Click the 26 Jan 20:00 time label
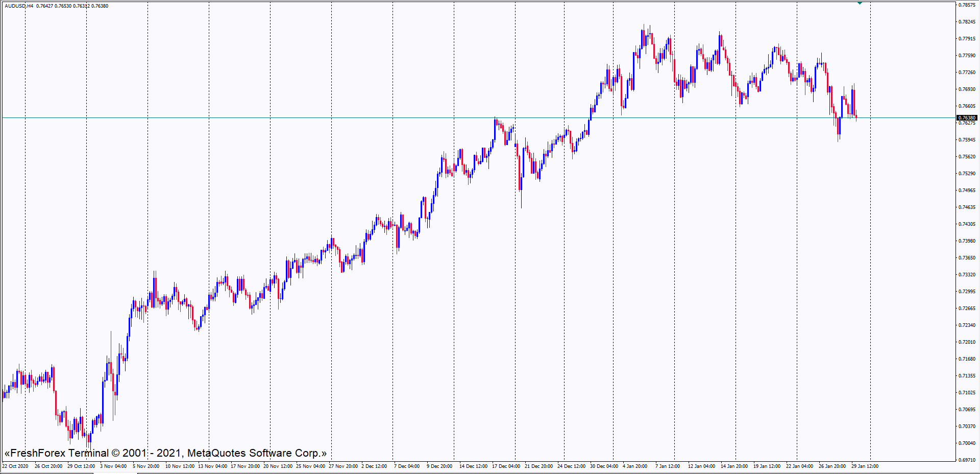 [832, 466]
